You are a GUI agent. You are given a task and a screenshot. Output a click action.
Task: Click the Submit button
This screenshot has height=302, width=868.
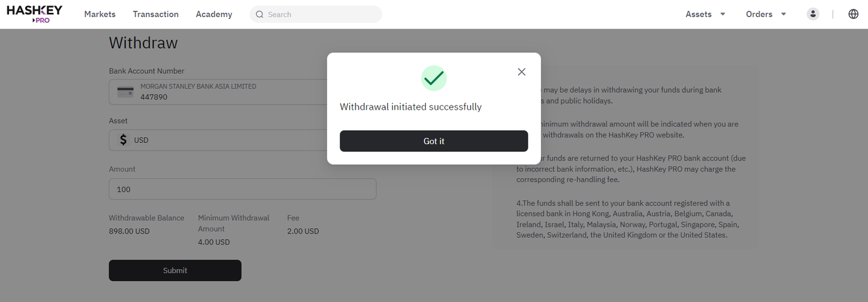[175, 270]
